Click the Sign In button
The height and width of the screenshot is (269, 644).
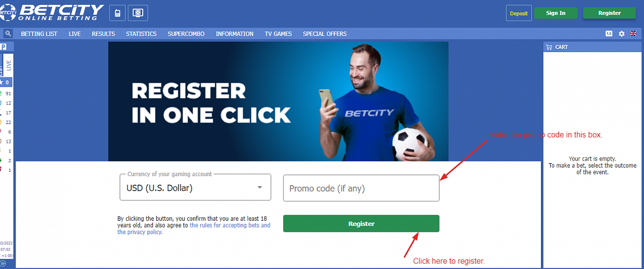pos(556,13)
